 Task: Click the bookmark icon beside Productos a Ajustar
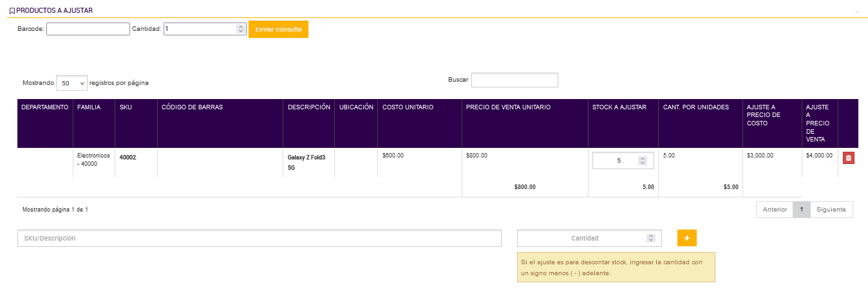point(12,10)
